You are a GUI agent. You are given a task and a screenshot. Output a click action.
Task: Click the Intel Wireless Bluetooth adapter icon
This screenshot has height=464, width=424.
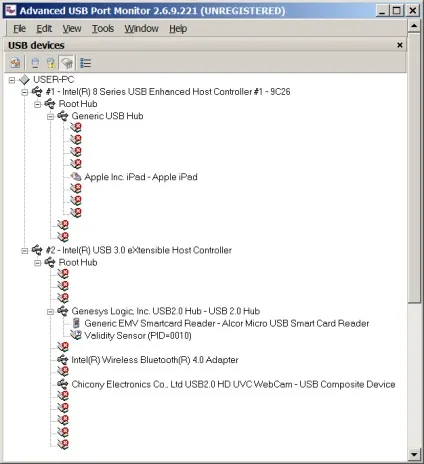click(63, 360)
